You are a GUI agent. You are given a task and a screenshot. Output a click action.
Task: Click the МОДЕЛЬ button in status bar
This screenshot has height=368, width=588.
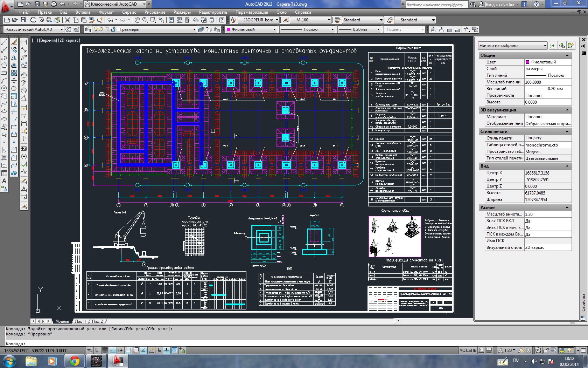click(x=468, y=350)
